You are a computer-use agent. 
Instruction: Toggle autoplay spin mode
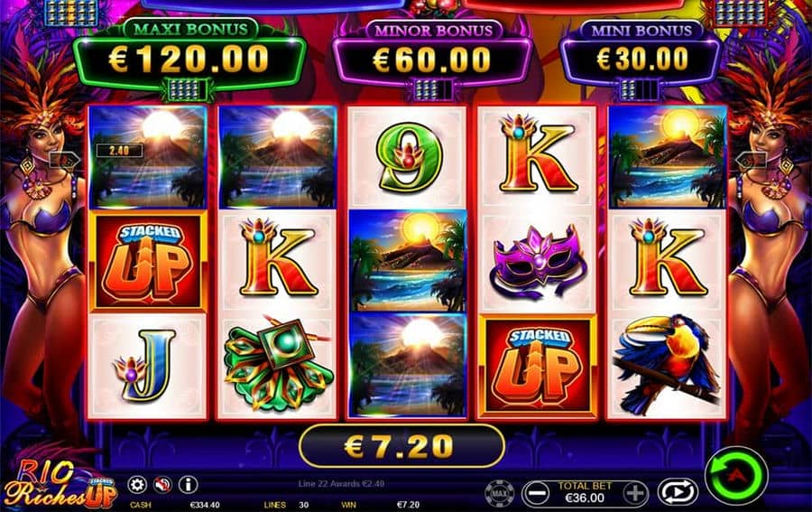[678, 492]
